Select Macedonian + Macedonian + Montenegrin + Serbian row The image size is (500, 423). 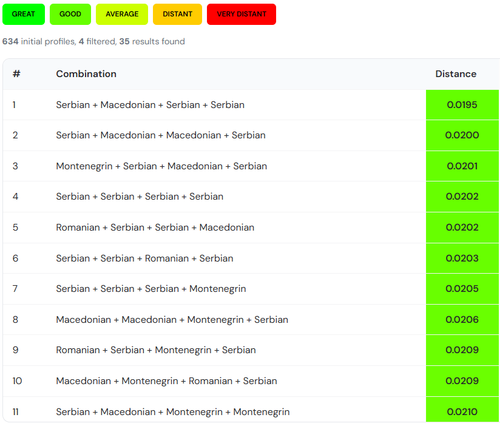pos(251,319)
